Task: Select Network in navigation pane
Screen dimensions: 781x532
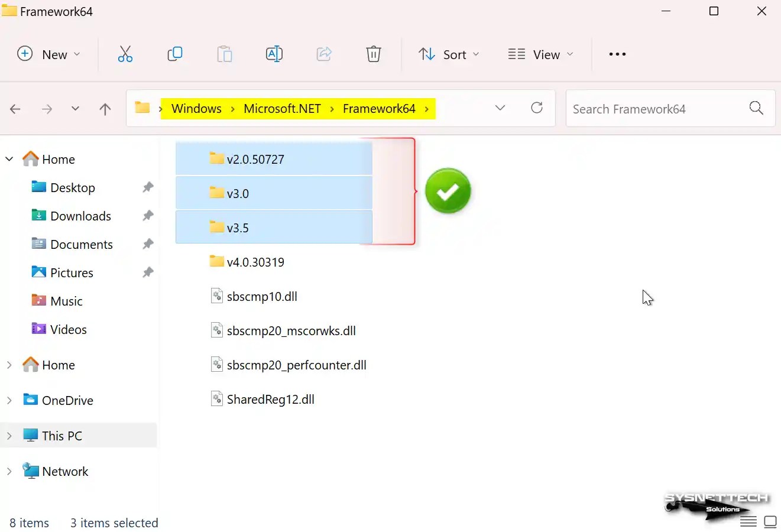Action: coord(65,471)
